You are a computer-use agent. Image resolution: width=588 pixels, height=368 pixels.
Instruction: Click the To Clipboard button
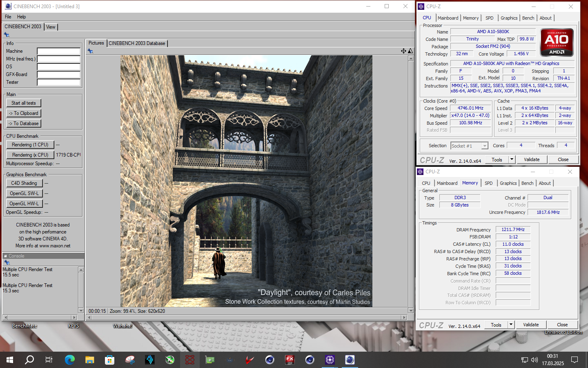pyautogui.click(x=24, y=113)
